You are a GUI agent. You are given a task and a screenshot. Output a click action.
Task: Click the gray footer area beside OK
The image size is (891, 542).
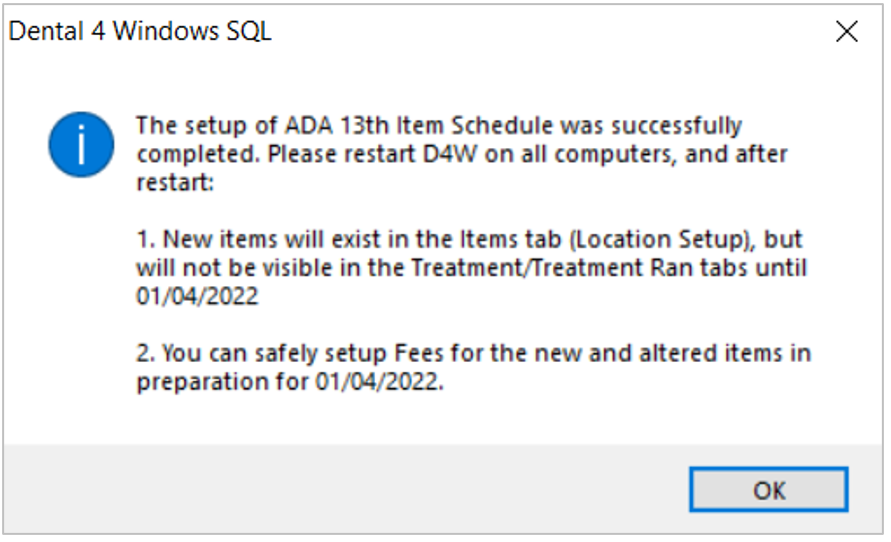pos(341,490)
